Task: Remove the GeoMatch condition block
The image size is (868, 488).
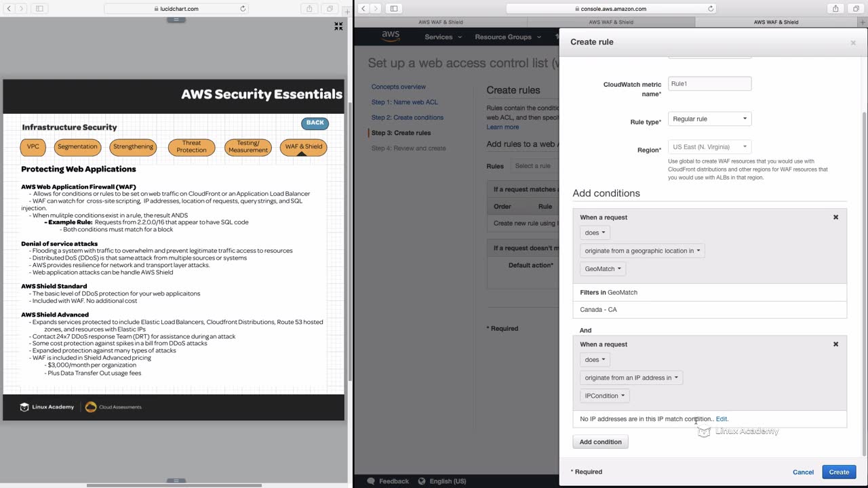Action: pos(835,218)
